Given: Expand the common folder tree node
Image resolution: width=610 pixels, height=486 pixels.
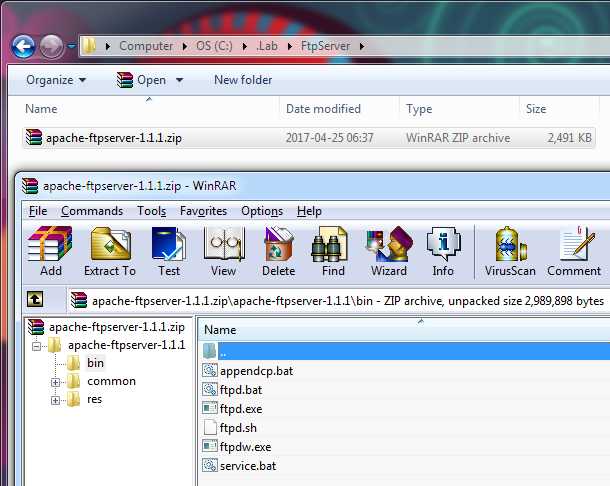Looking at the screenshot, I should pyautogui.click(x=55, y=382).
